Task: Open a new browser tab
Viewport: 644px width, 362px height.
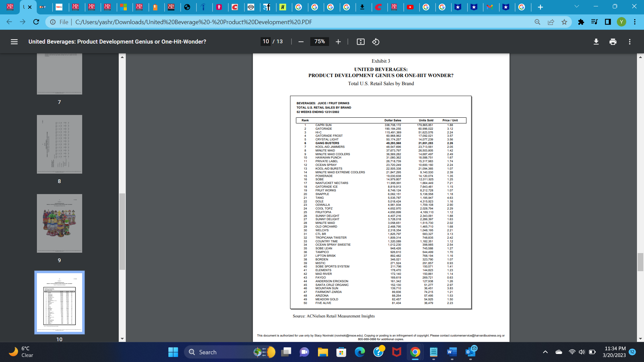Action: point(540,7)
